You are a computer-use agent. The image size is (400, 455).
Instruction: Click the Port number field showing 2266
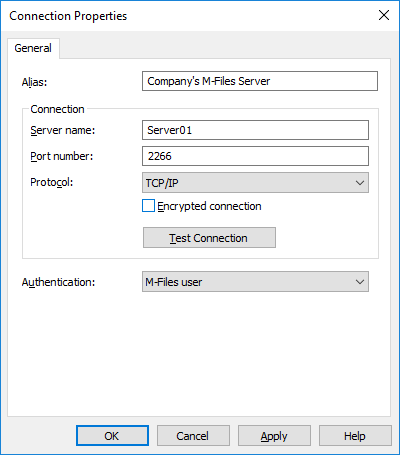pyautogui.click(x=255, y=156)
